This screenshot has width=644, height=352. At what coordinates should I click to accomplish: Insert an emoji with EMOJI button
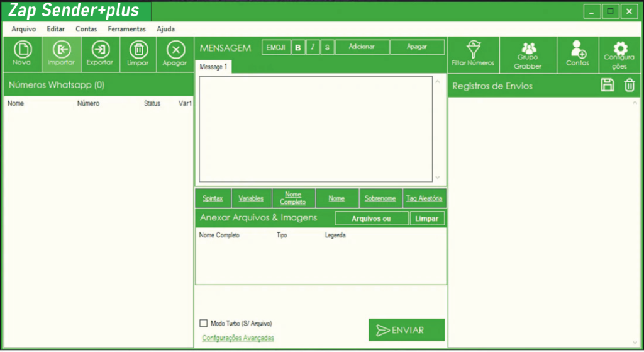click(x=276, y=47)
